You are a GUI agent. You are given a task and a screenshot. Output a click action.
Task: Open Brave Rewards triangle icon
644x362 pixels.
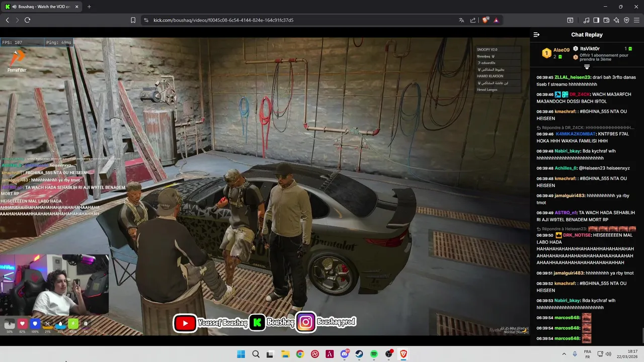496,20
